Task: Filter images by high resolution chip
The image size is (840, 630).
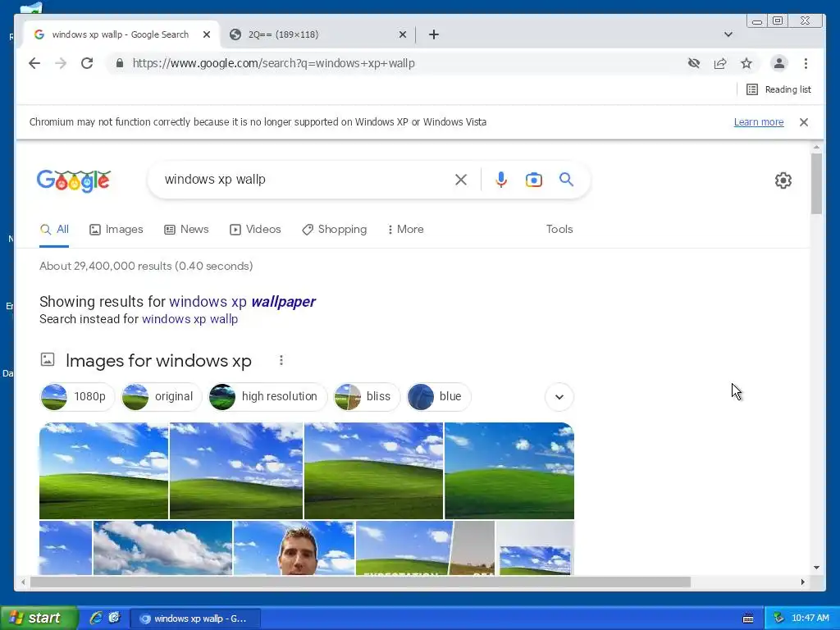Action: 267,396
